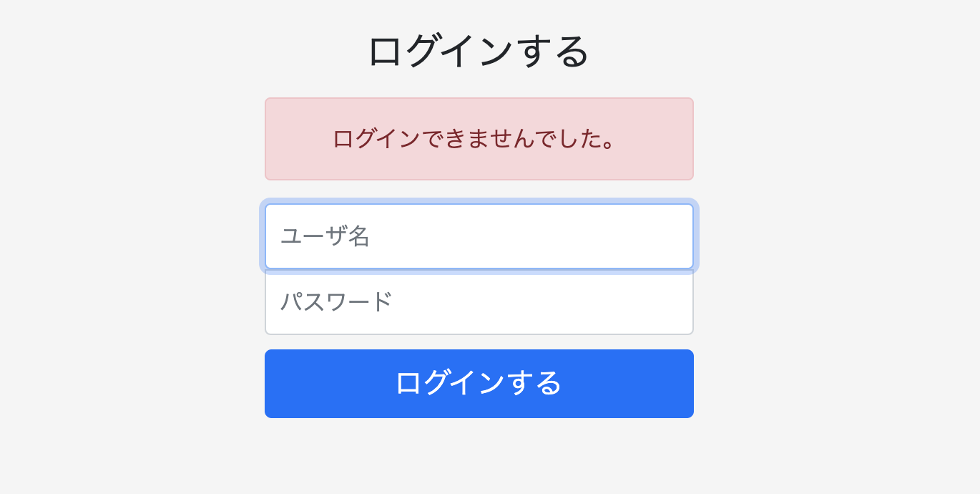Click the パスワード password input field
Viewport: 980px width, 494px height.
tap(479, 303)
